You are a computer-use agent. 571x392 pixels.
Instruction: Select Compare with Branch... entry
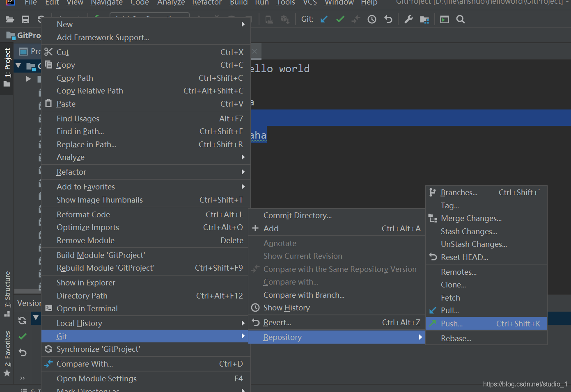point(337,295)
